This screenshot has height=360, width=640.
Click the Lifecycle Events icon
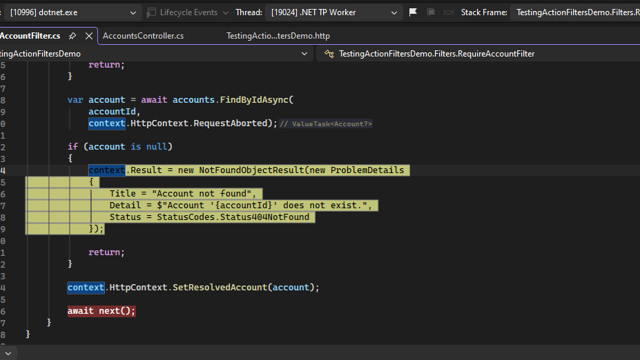click(151, 12)
